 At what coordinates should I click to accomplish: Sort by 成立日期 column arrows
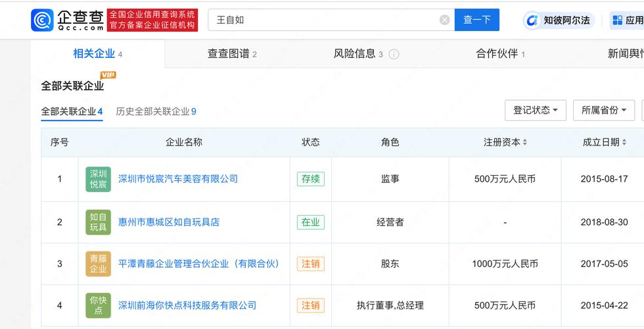[x=624, y=142]
